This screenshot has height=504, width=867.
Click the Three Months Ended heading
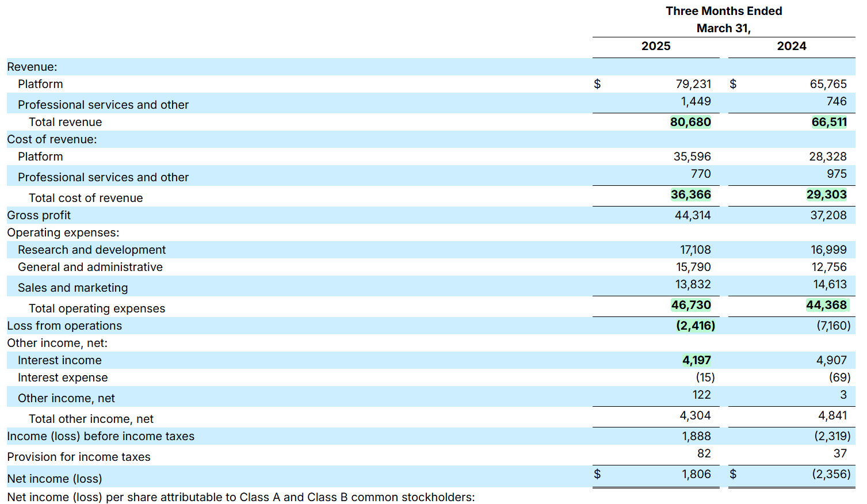pyautogui.click(x=724, y=11)
